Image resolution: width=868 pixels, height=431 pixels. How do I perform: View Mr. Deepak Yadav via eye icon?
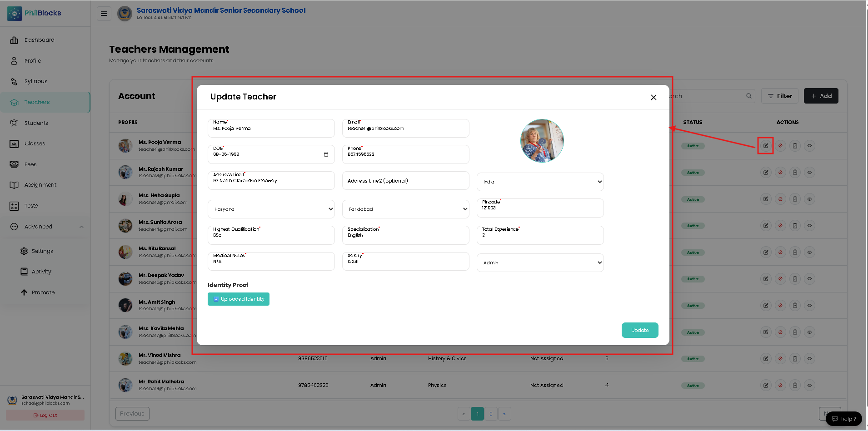tap(809, 279)
